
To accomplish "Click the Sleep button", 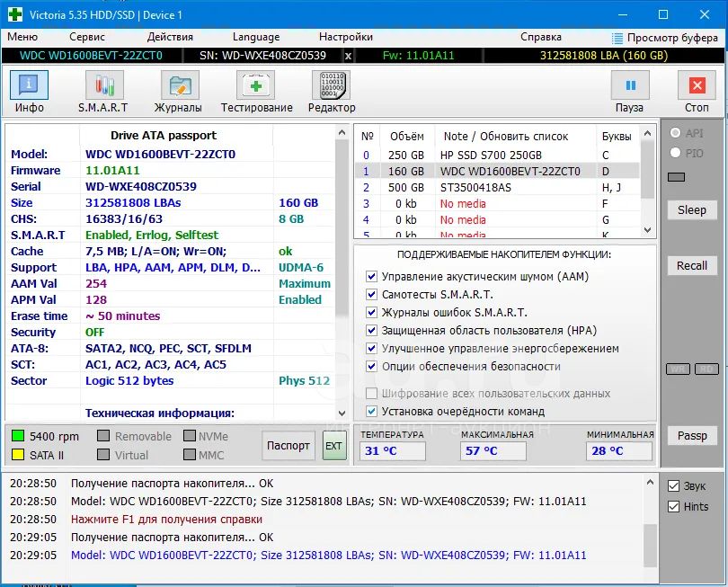I will [692, 210].
